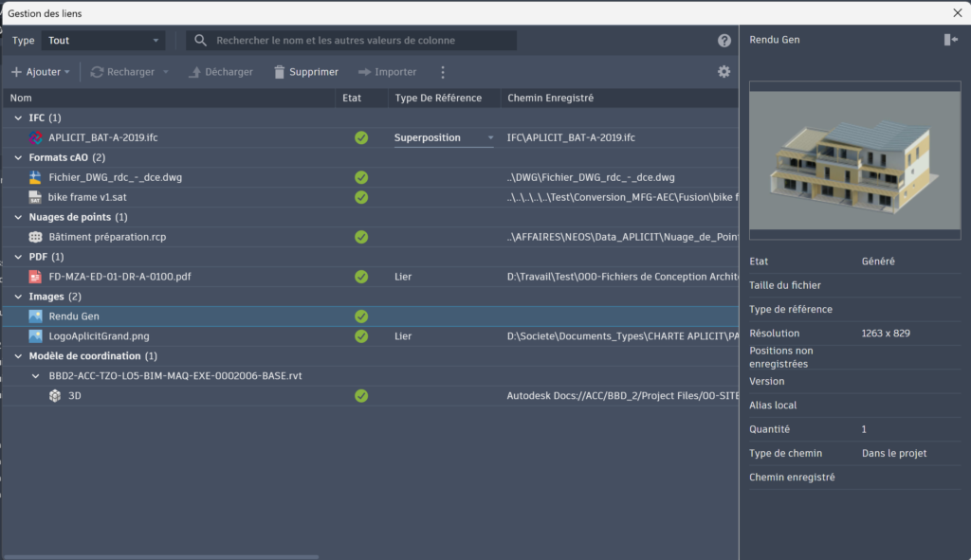Click the PDF icon for FD-MZA-ED-01-DR-A-0100.pdf
This screenshot has height=560, width=971.
coord(36,277)
